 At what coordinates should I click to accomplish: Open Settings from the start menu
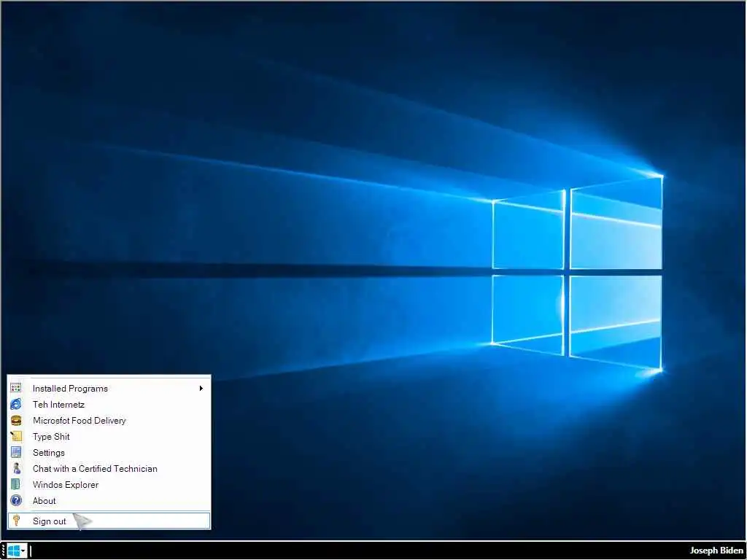tap(109, 452)
